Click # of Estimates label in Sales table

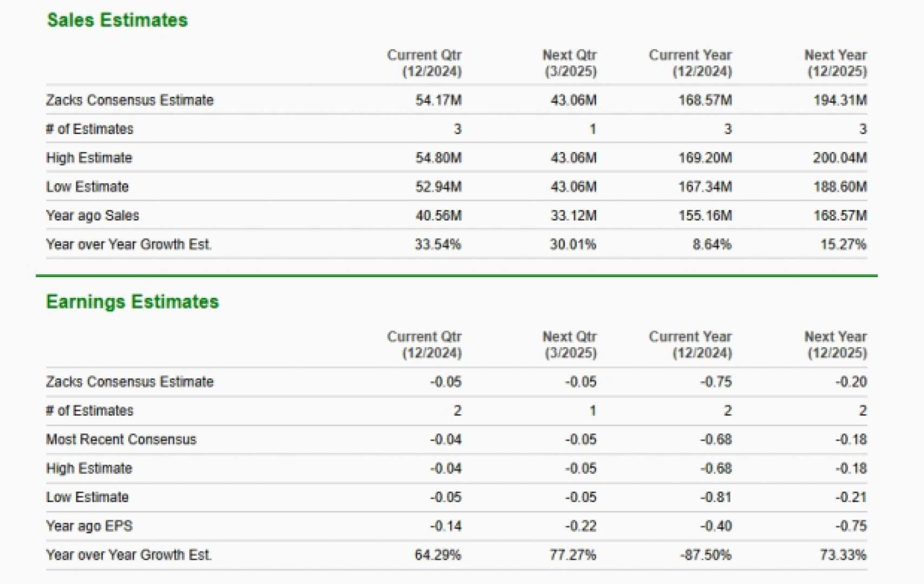[90, 129]
